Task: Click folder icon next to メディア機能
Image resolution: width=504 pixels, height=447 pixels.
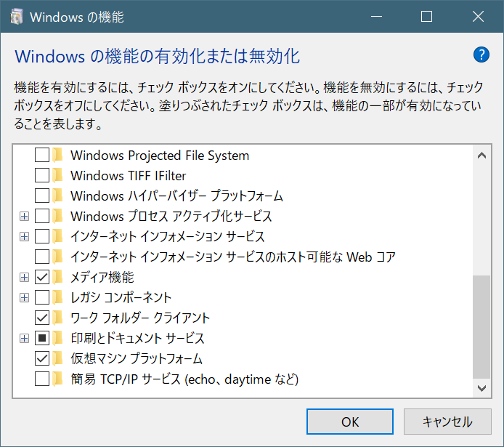Action: 58,277
